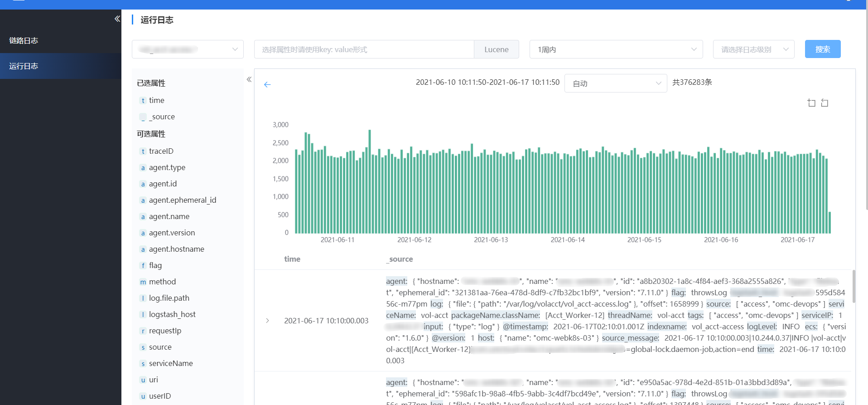
Task: Open the 链路日志 menu item
Action: pos(24,40)
